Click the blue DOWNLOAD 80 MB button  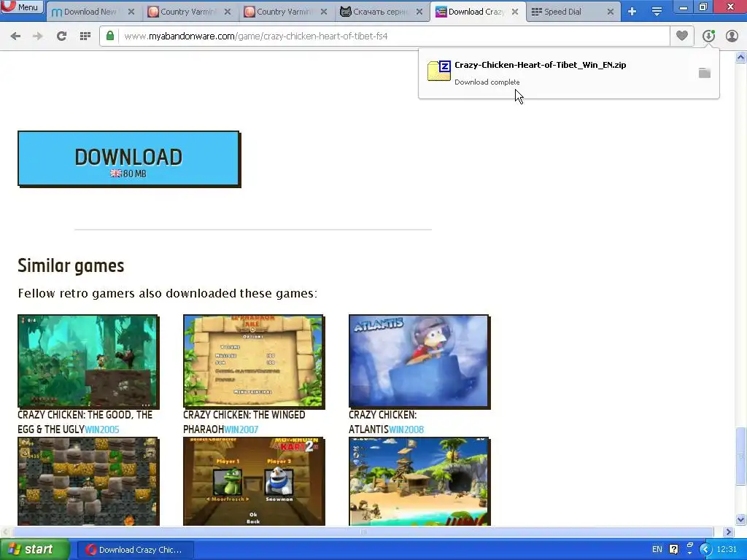[x=128, y=158]
